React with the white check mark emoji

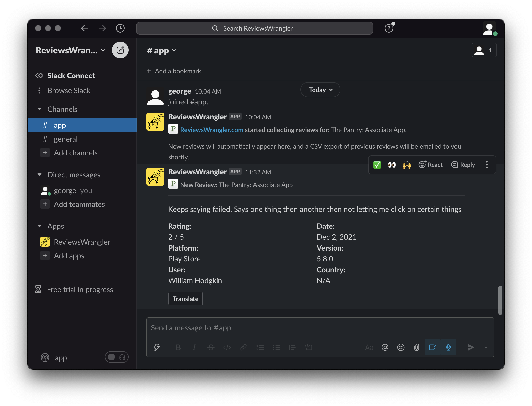(x=377, y=165)
